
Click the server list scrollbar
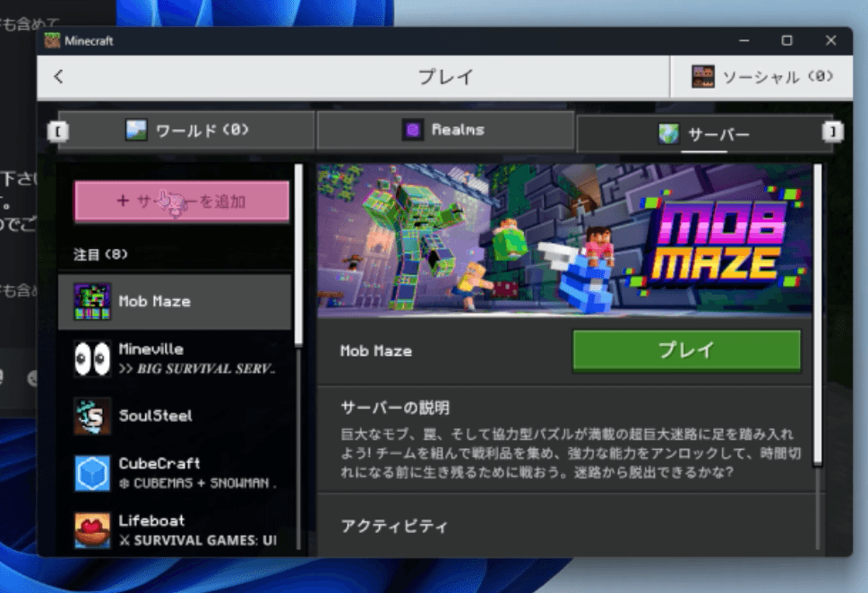(x=299, y=254)
